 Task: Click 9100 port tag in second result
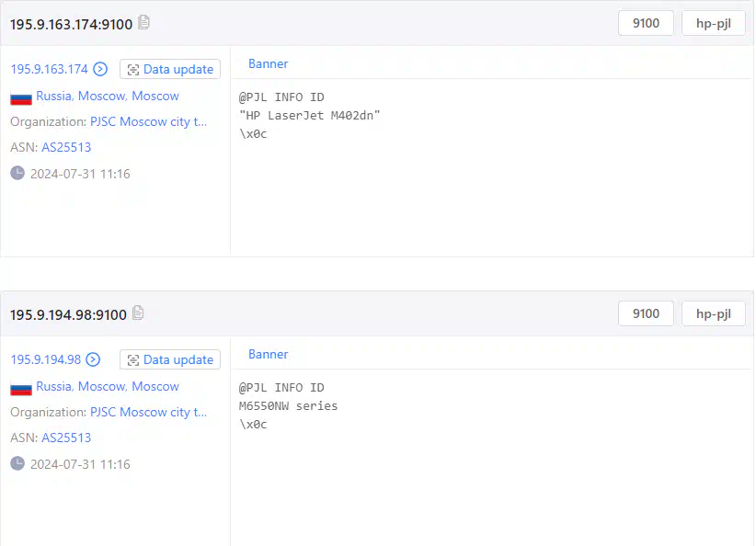pos(646,313)
